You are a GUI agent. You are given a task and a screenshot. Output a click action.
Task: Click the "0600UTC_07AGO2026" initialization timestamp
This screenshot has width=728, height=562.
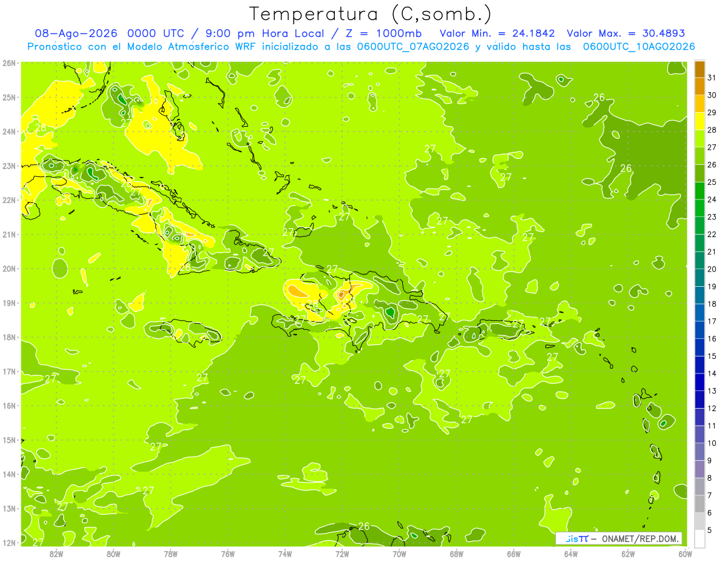click(413, 47)
